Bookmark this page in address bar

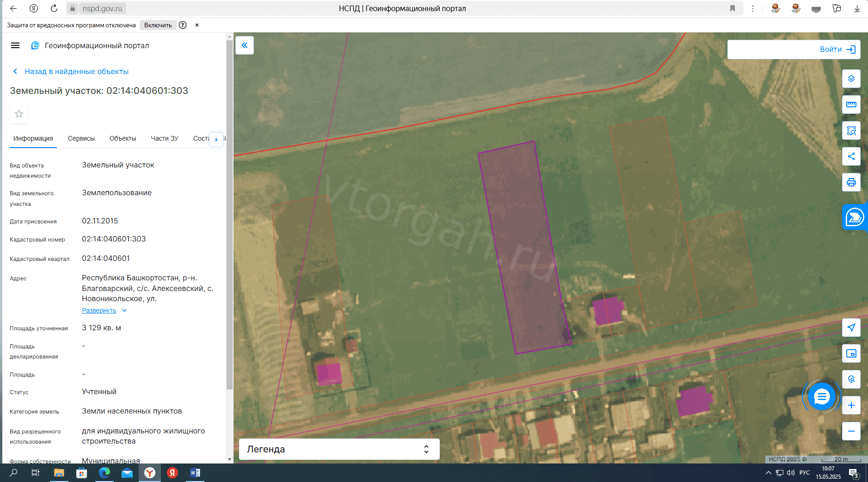pyautogui.click(x=733, y=8)
